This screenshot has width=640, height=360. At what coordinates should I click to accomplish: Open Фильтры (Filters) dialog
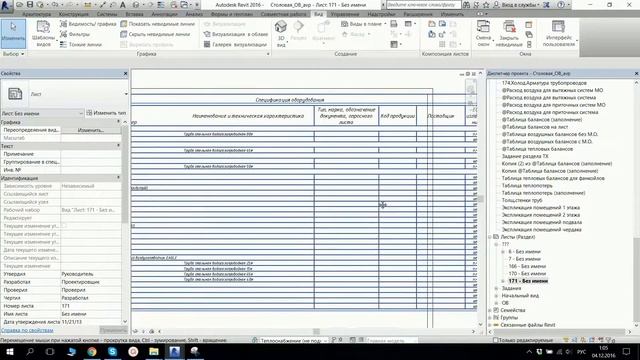[75, 34]
